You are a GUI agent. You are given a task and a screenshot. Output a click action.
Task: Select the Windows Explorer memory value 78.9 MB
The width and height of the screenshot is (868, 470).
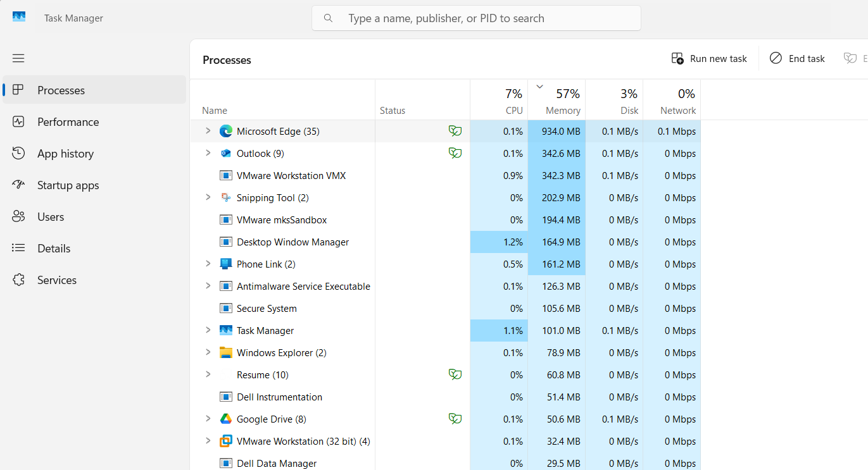pos(564,352)
